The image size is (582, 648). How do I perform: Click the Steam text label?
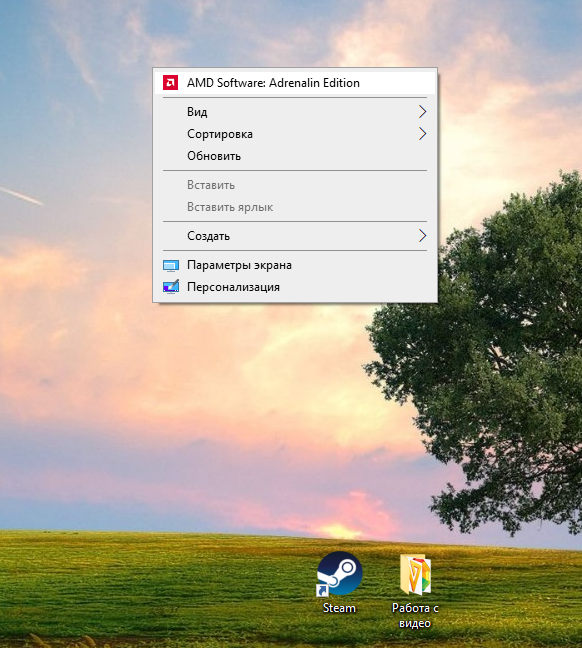(x=339, y=608)
